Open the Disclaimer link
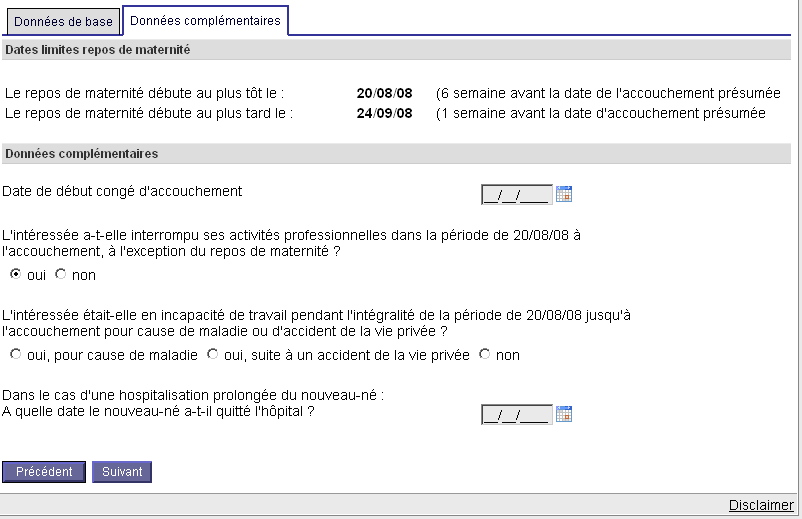Screen dimensions: 802x519 tap(761, 505)
